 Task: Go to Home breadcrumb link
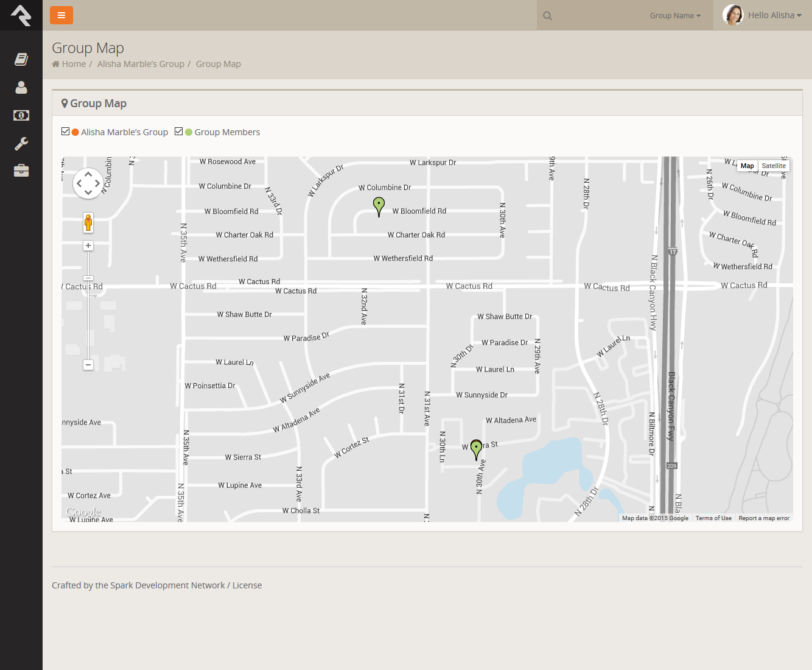pyautogui.click(x=74, y=64)
